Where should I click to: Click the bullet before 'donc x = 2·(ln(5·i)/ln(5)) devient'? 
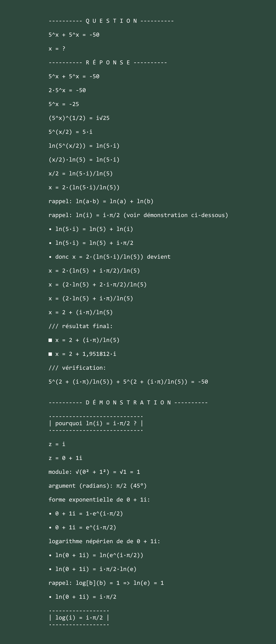tap(50, 257)
